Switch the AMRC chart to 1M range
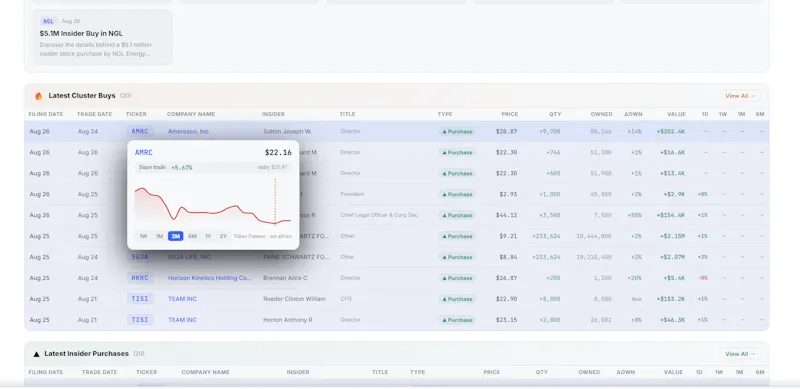Viewport: 800px width, 389px height. pyautogui.click(x=159, y=236)
